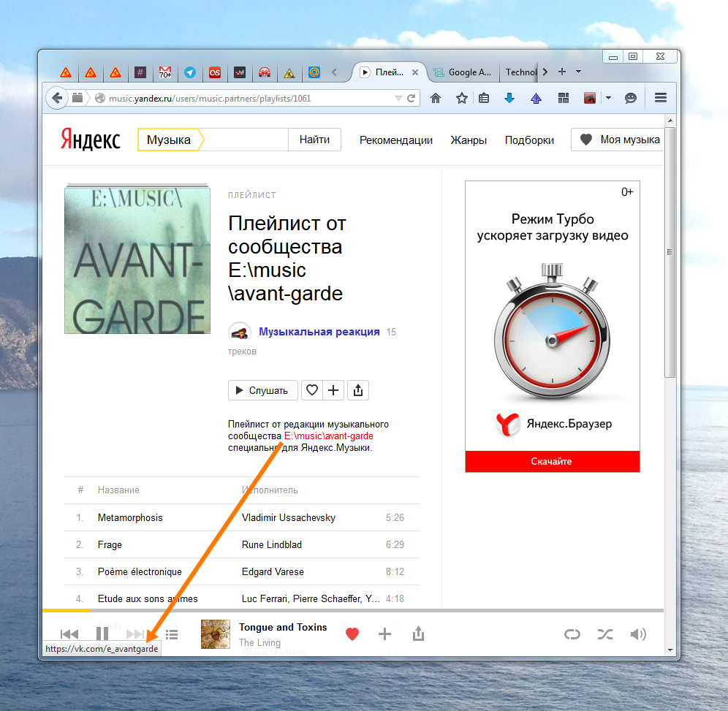Viewport: 728px width, 711px height.
Task: Skip to previous track
Action: pos(69,634)
